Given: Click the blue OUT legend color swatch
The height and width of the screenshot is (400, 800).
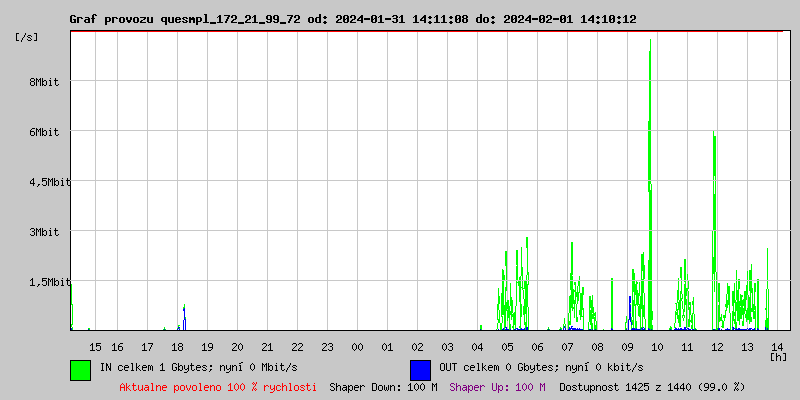Looking at the screenshot, I should tap(420, 369).
